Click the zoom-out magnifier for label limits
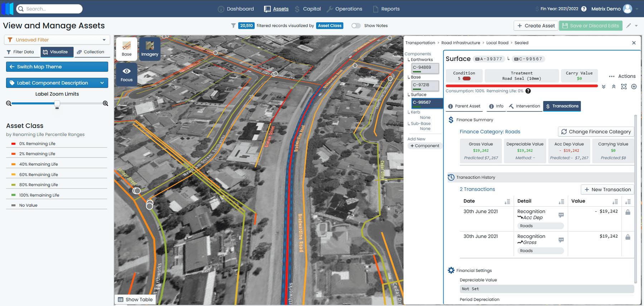Image resolution: width=644 pixels, height=306 pixels. pyautogui.click(x=9, y=104)
